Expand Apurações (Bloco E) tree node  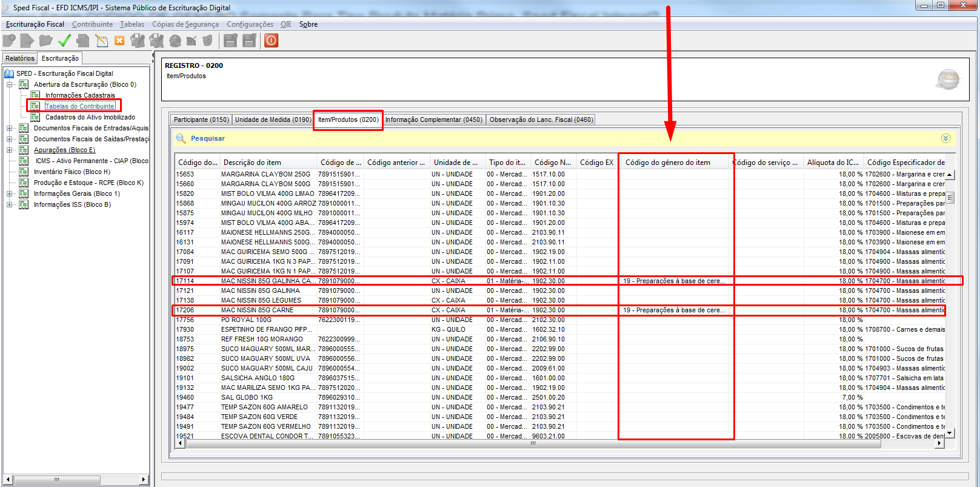tap(10, 150)
